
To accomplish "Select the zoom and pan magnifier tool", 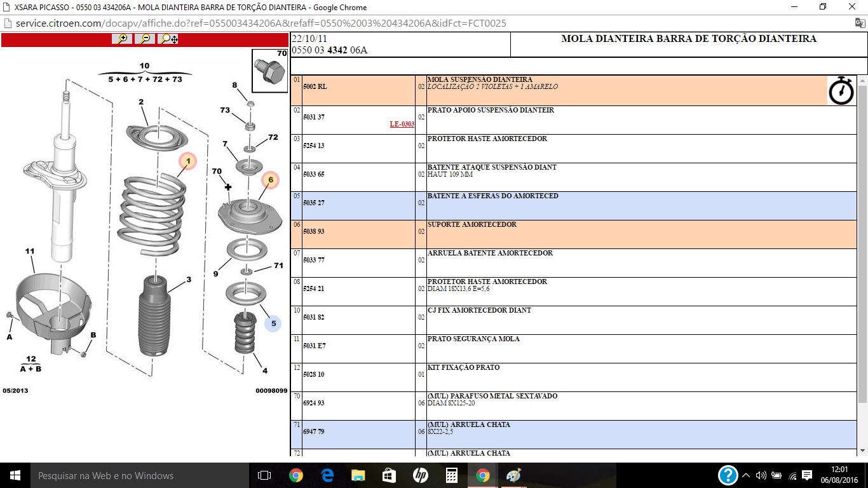I will [x=169, y=39].
